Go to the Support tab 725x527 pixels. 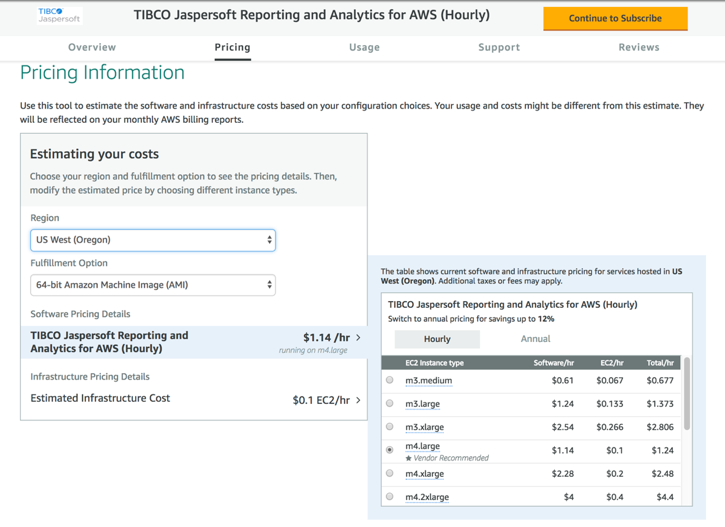click(x=499, y=47)
